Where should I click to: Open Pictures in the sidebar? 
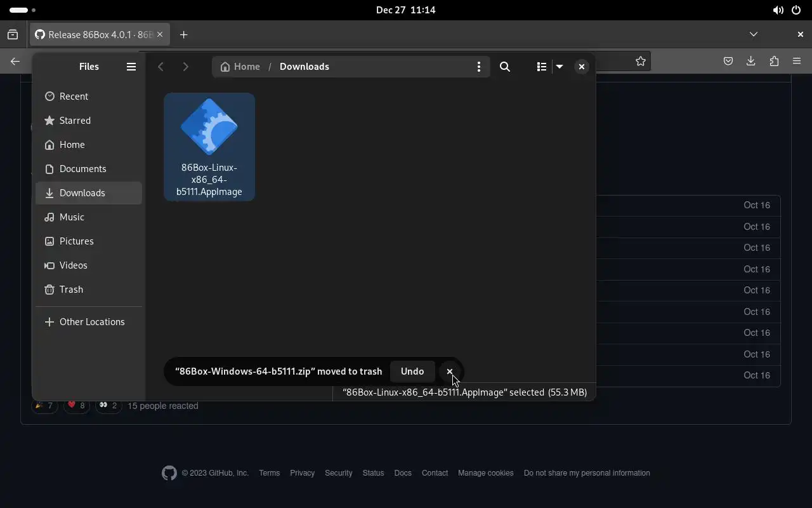point(89,241)
